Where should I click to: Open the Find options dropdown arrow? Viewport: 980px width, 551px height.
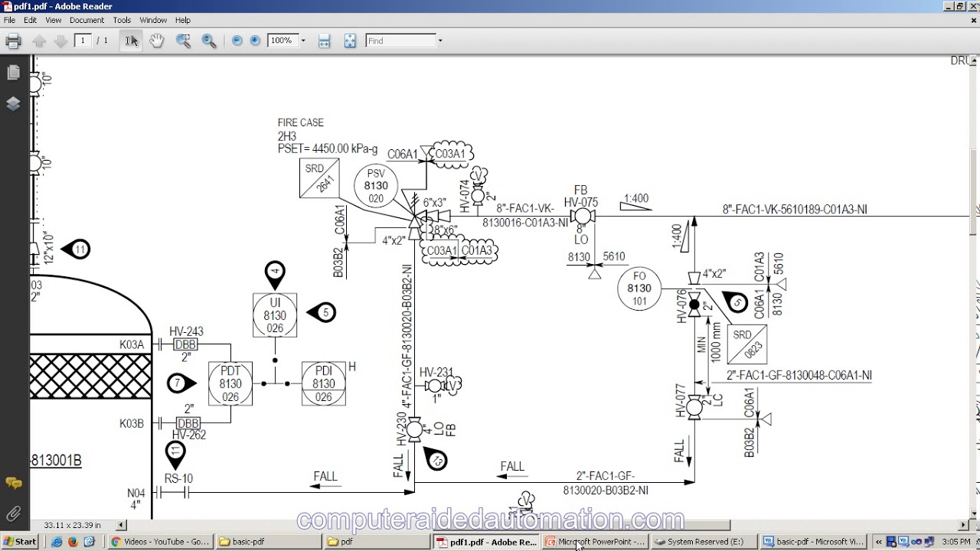click(x=440, y=41)
